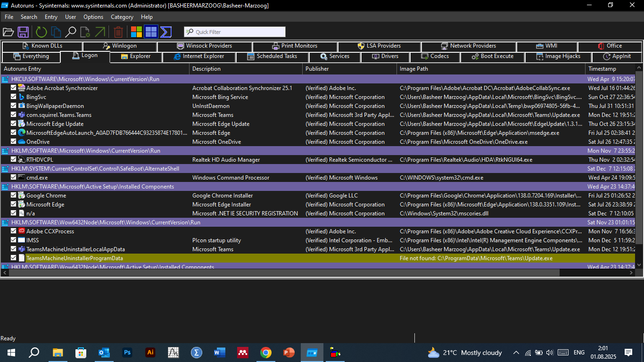Click Adobe Acrobat Synchronizer entry icon
Screen dimensions: 644x362
click(x=21, y=88)
